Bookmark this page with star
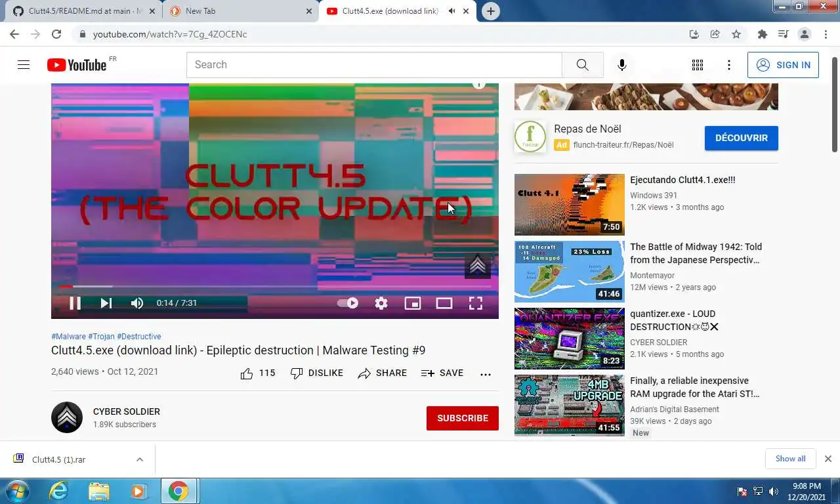840x504 pixels. point(736,34)
